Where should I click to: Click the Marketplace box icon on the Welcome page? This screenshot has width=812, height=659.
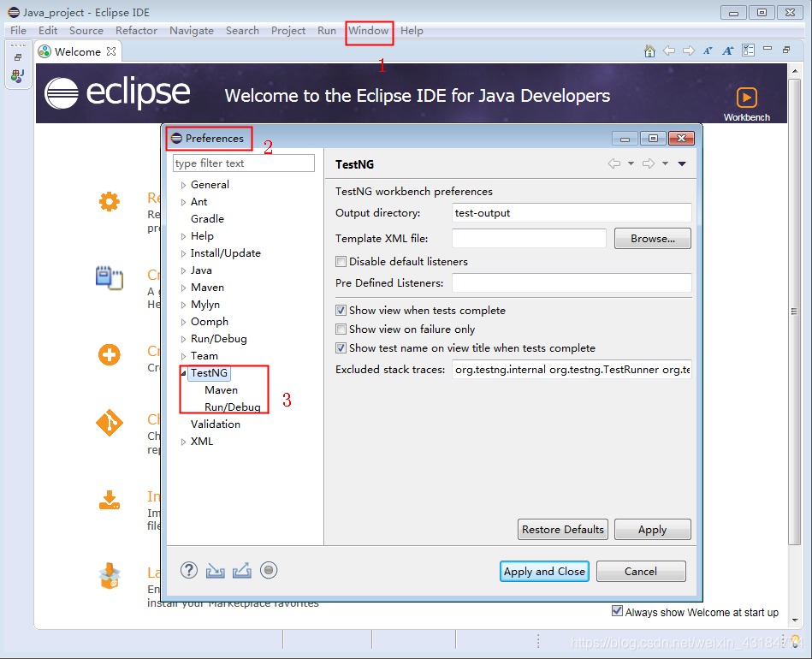coord(110,576)
